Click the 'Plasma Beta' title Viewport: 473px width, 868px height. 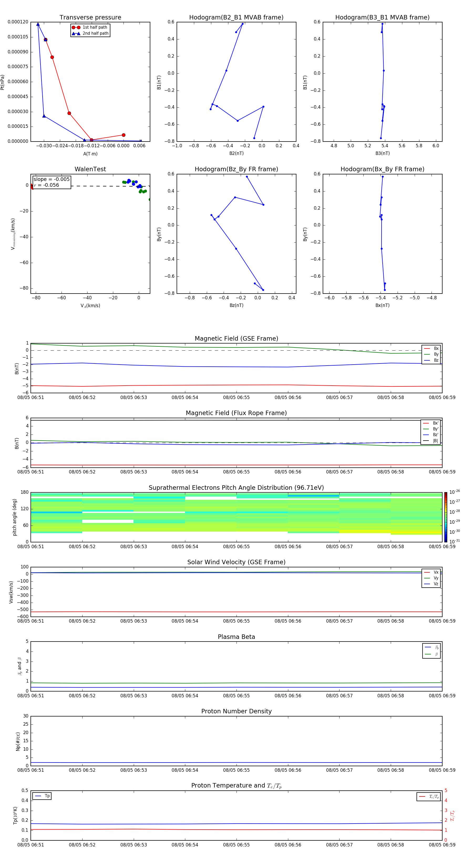tap(236, 637)
